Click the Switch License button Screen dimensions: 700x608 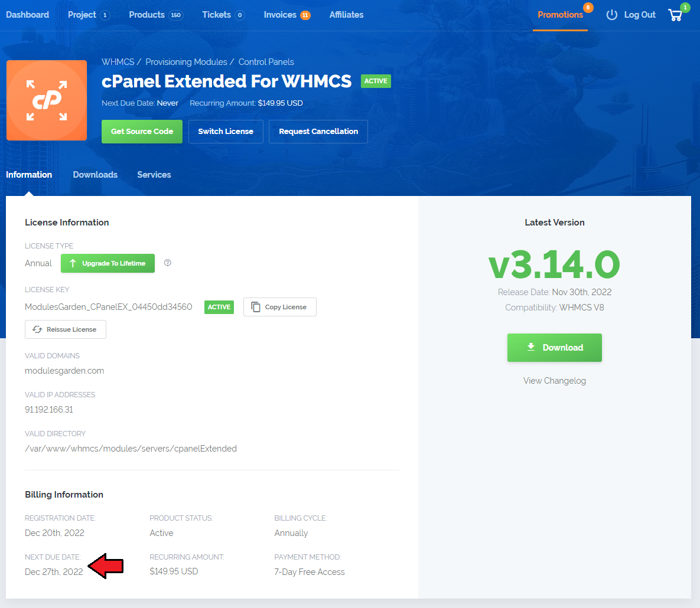click(x=226, y=132)
